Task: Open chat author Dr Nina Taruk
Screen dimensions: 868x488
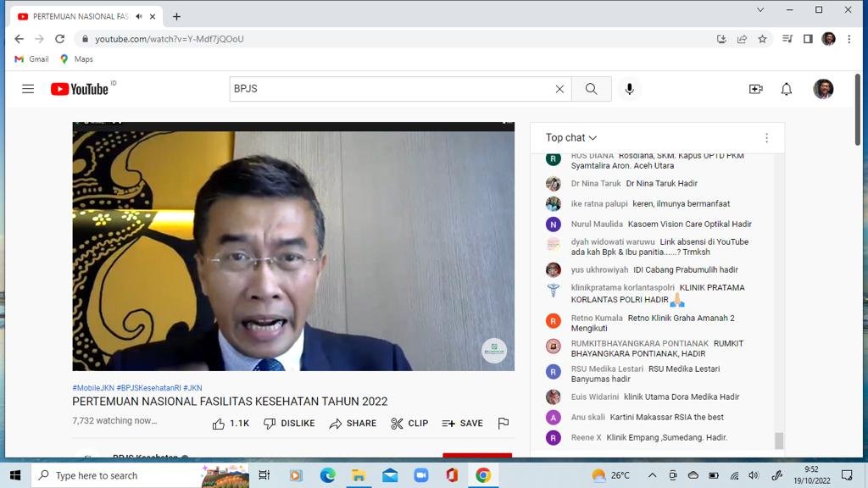Action: point(596,184)
